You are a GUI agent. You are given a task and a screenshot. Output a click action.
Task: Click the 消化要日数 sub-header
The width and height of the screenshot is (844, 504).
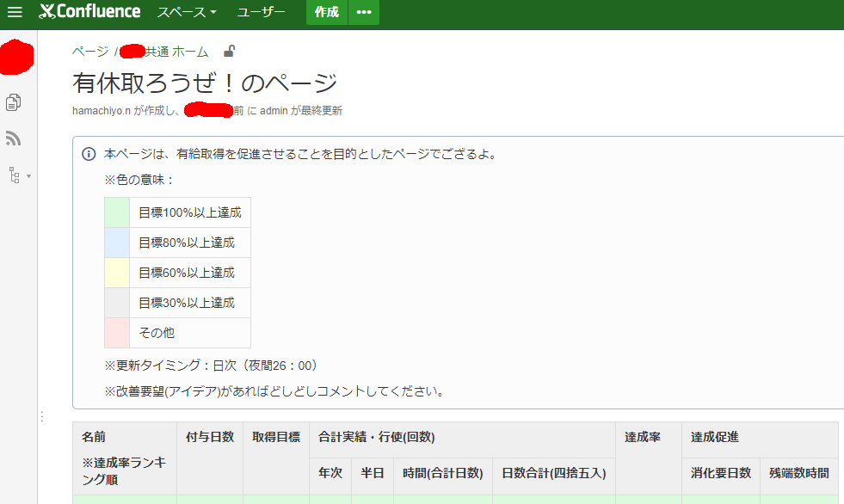pyautogui.click(x=721, y=473)
